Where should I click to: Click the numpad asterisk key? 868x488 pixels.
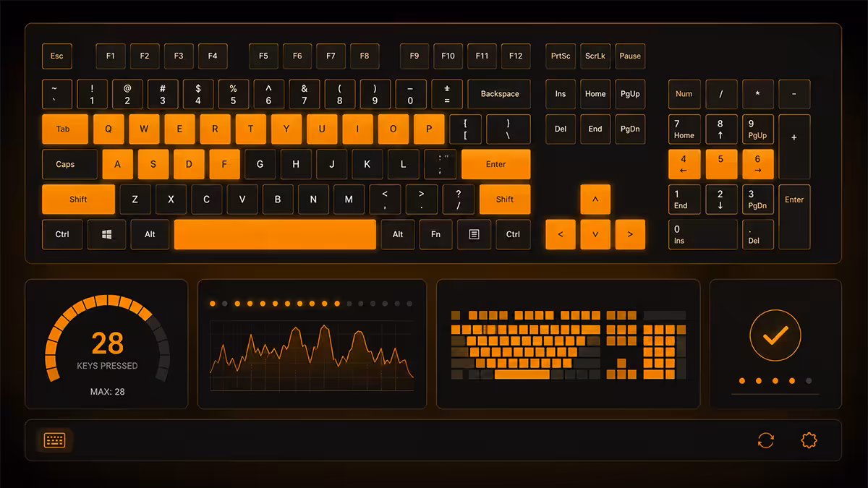tap(757, 94)
